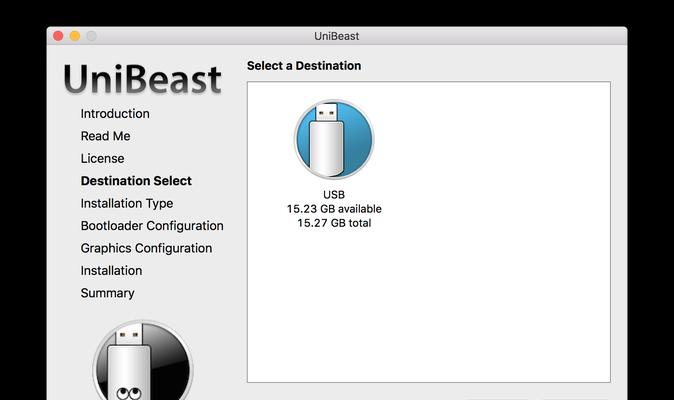Viewport: 674px width, 400px height.
Task: Click the '15.27 GB total' text
Action: pyautogui.click(x=334, y=223)
